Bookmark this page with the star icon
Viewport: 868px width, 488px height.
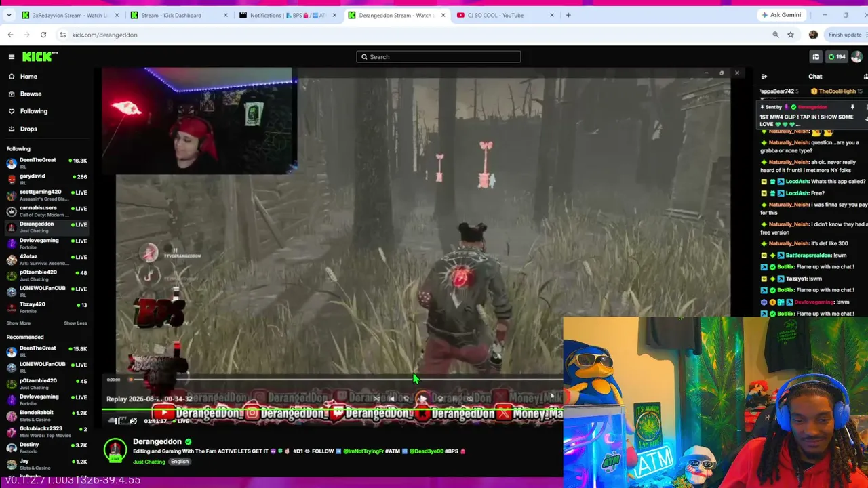pyautogui.click(x=790, y=35)
